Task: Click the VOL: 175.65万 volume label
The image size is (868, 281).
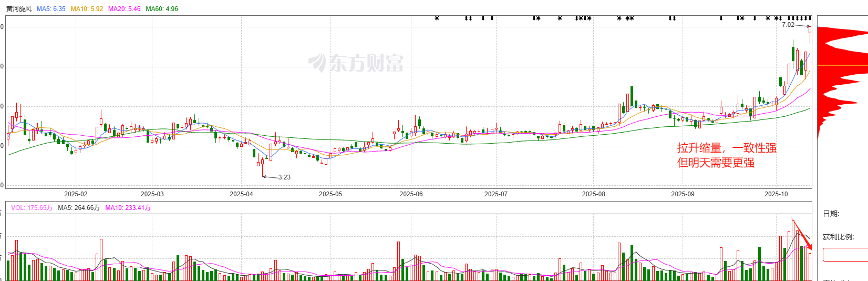Action: coord(32,208)
